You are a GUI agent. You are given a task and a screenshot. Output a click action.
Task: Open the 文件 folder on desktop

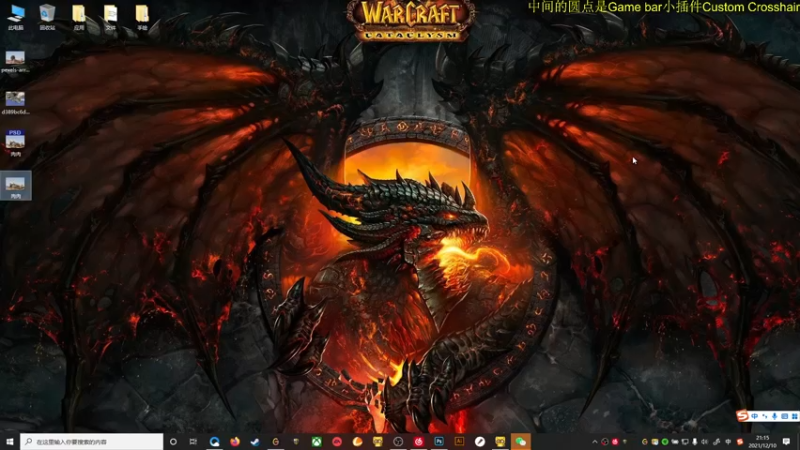(110, 17)
